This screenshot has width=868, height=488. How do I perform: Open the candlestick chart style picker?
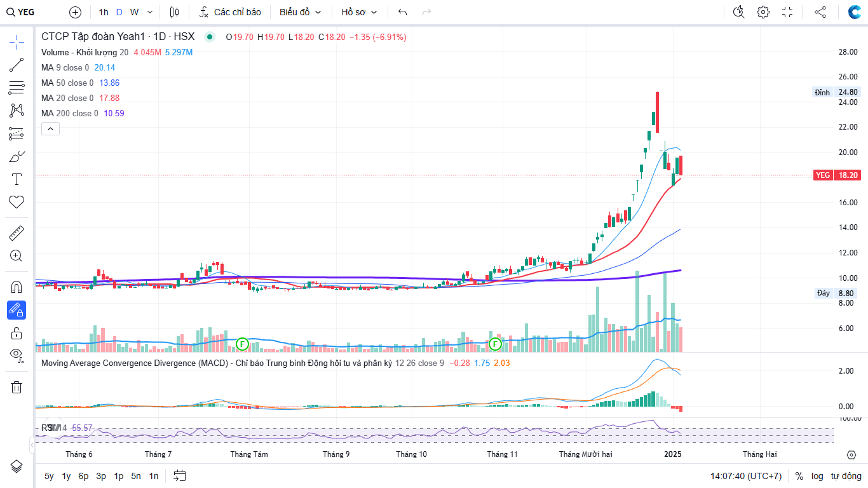(175, 12)
